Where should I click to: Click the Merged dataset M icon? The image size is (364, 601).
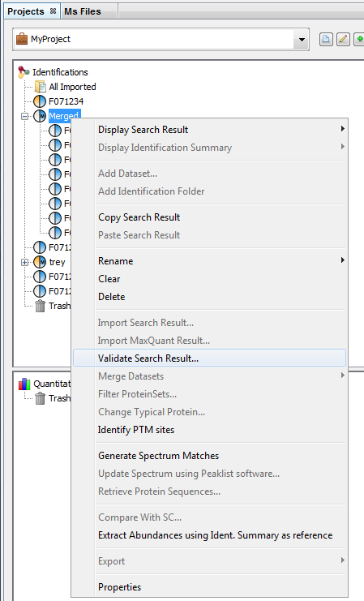point(40,116)
